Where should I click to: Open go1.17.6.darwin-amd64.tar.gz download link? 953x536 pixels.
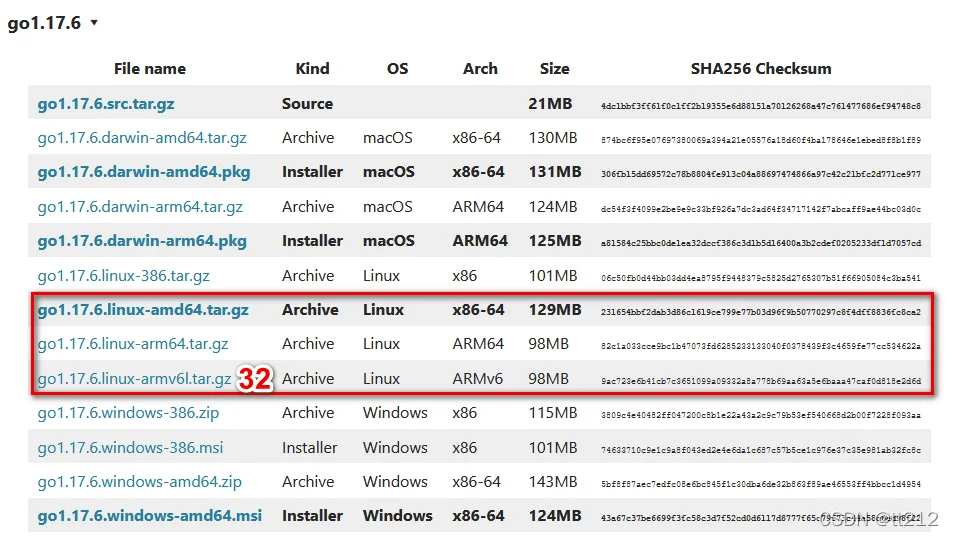click(x=142, y=138)
